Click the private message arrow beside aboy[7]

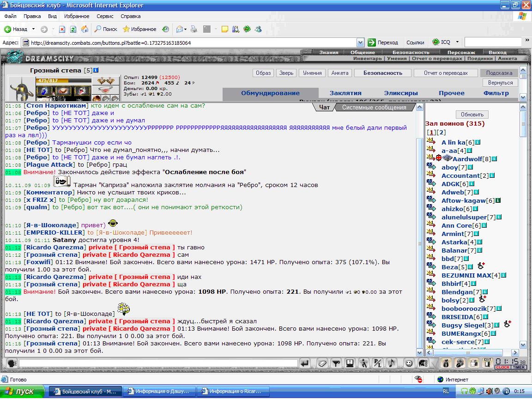coord(431,167)
